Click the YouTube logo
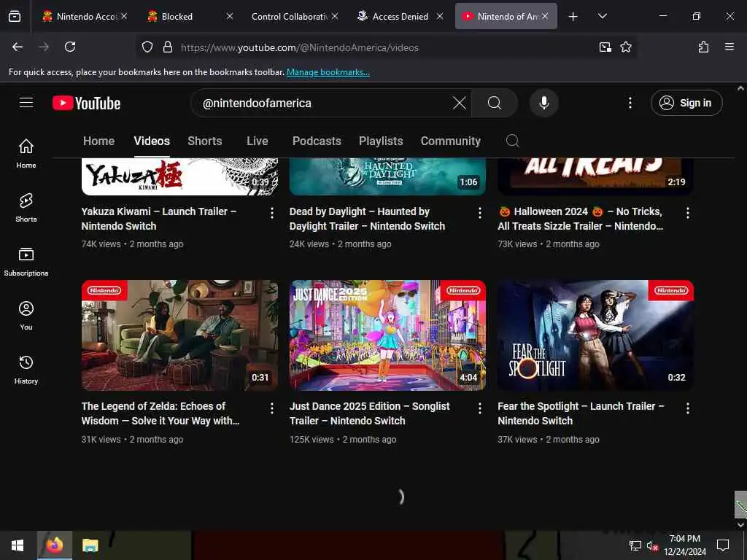Screen dimensions: 747x560 pyautogui.click(x=86, y=103)
